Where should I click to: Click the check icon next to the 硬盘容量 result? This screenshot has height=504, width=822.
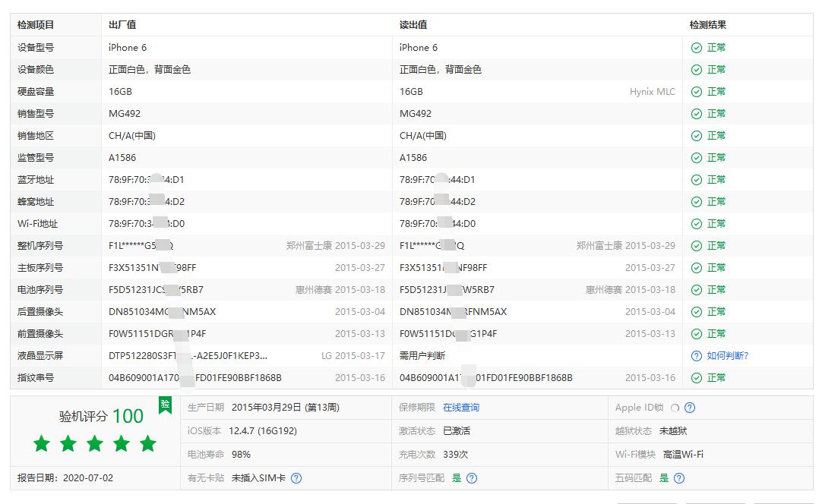695,91
